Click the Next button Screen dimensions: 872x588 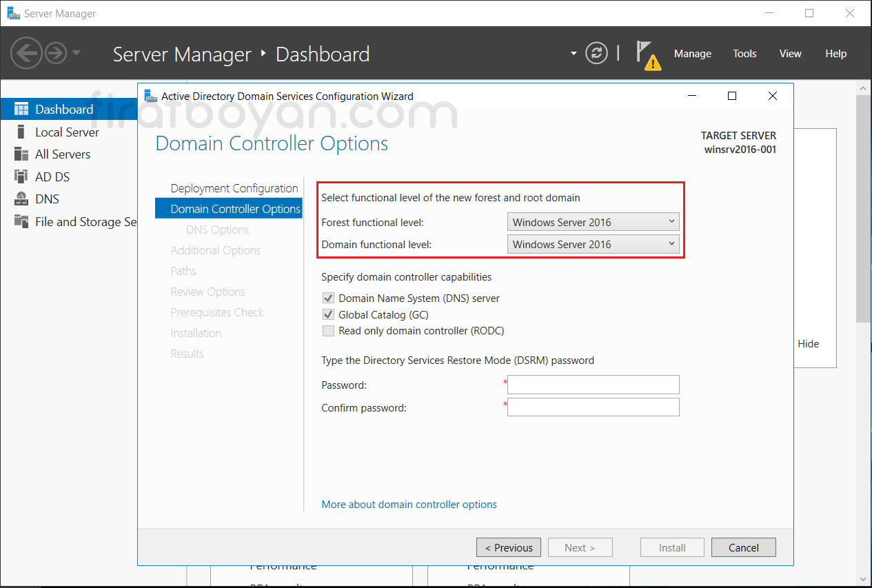579,547
